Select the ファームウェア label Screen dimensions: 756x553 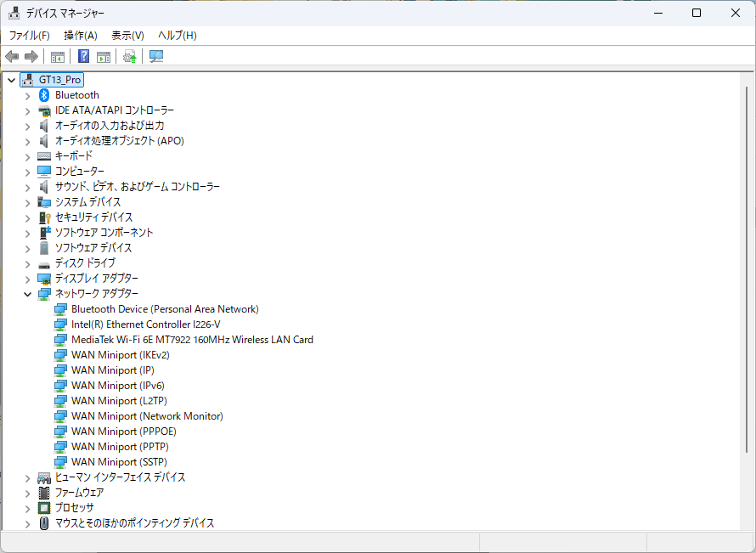[x=80, y=493]
